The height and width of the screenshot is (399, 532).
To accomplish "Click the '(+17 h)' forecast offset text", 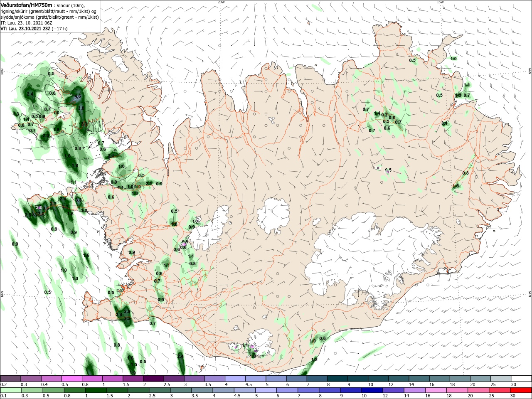I will tap(60, 29).
